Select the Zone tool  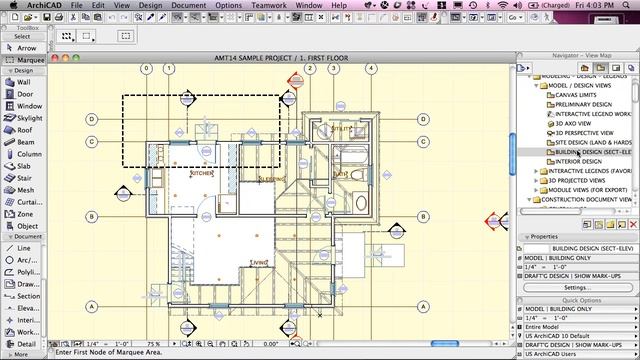coord(23,214)
